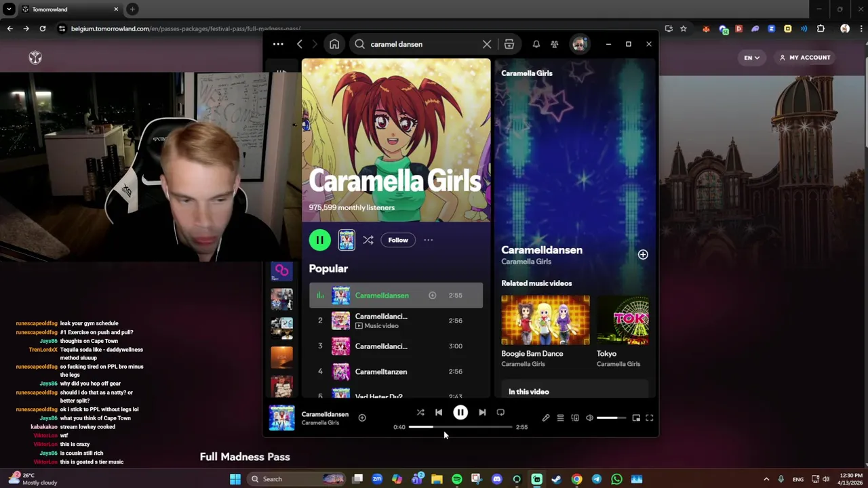The width and height of the screenshot is (868, 488).
Task: Open Spotify notifications bell
Action: [x=536, y=44]
